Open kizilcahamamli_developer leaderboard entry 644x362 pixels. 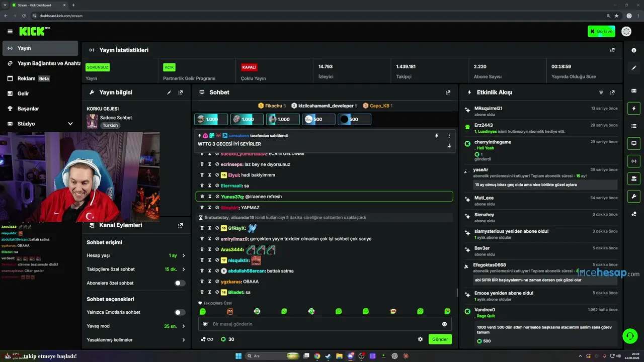pos(325,106)
